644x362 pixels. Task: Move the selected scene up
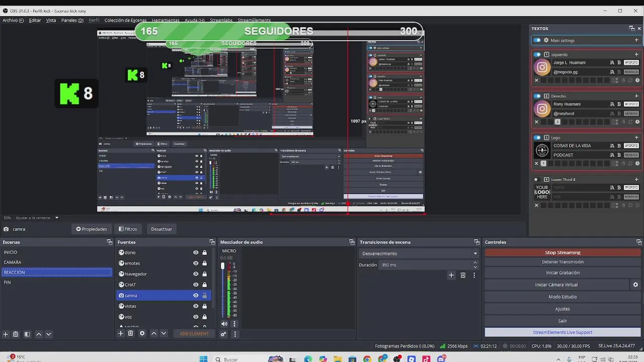pyautogui.click(x=39, y=334)
